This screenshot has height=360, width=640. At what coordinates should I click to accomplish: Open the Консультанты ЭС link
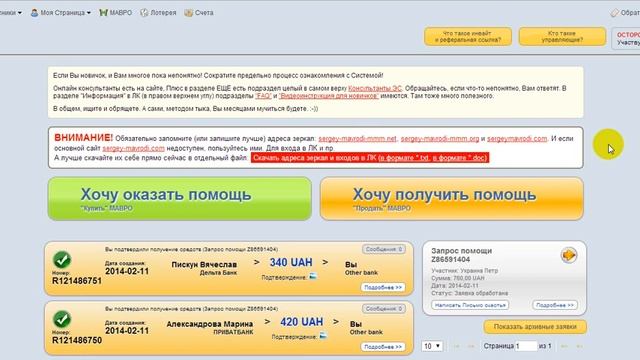coord(375,88)
